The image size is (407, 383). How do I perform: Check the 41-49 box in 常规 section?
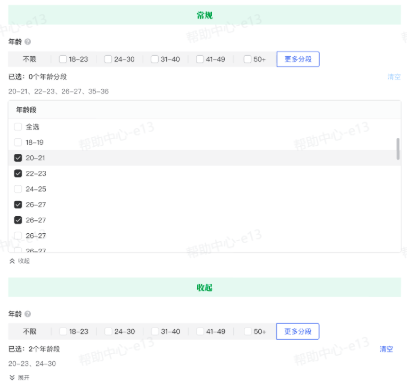click(200, 59)
